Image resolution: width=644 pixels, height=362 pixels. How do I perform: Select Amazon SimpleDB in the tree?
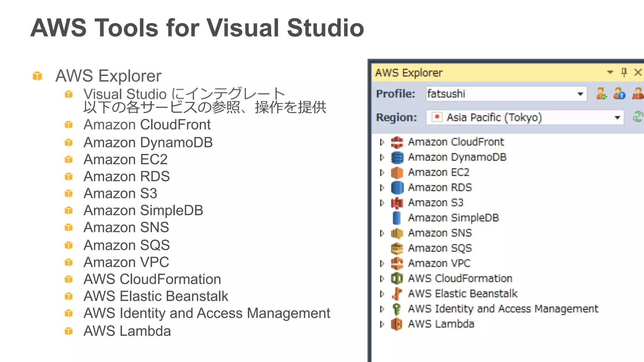453,218
